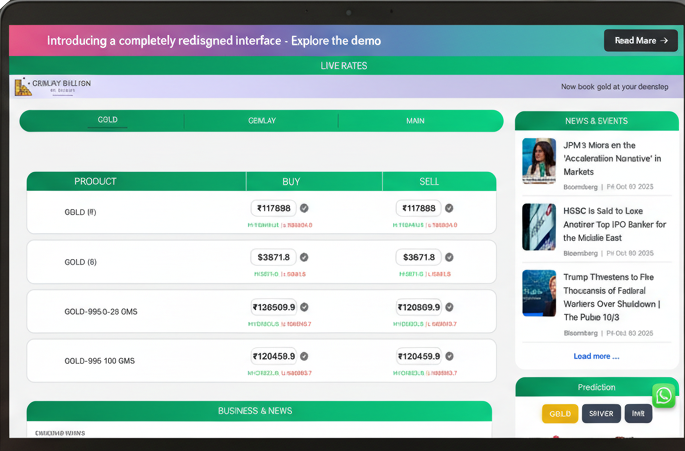685x451 pixels.
Task: Click check icon beside ₹117888 sell price
Action: coord(449,208)
